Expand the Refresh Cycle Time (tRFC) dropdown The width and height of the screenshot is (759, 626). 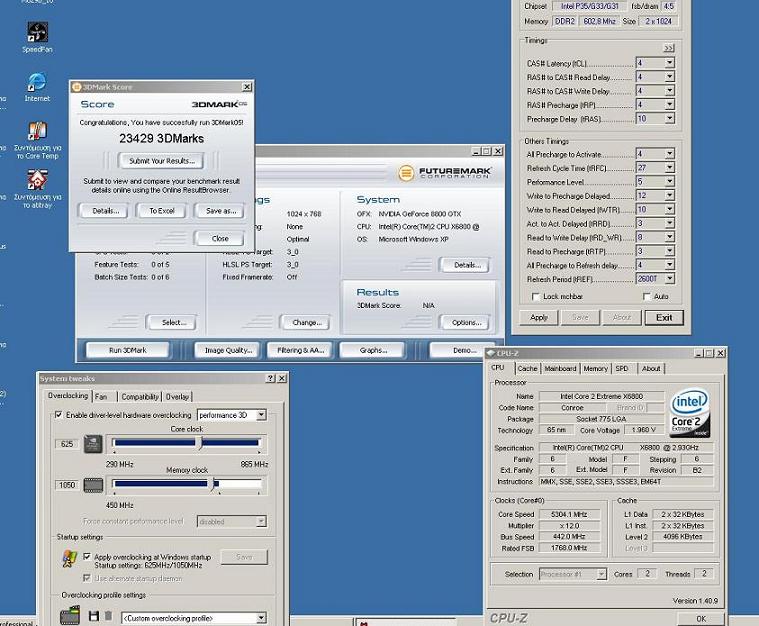669,168
